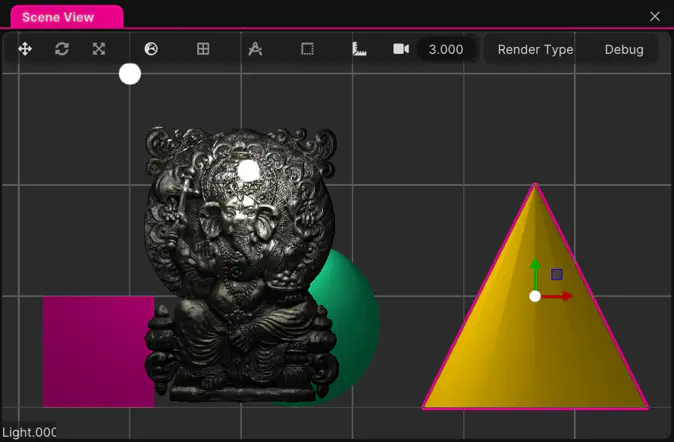Toggle world/local space globe icon
The width and height of the screenshot is (674, 442).
pyautogui.click(x=151, y=49)
